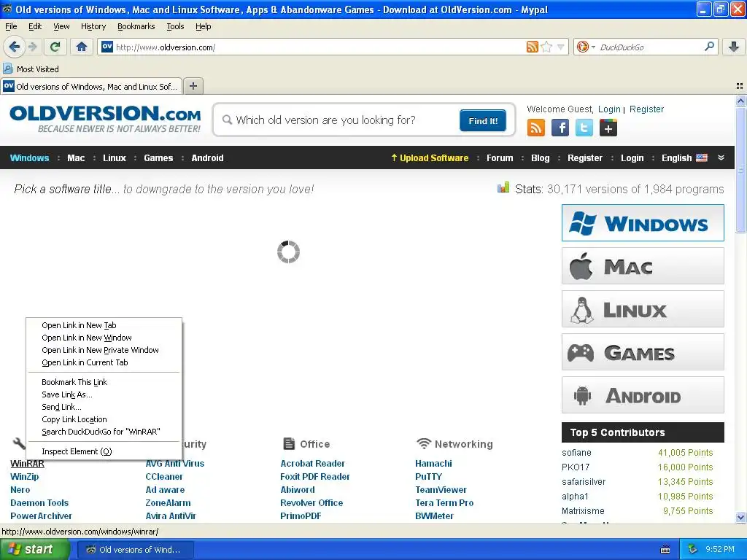Open the Downloads arrow button
This screenshot has height=560, width=747.
point(734,47)
